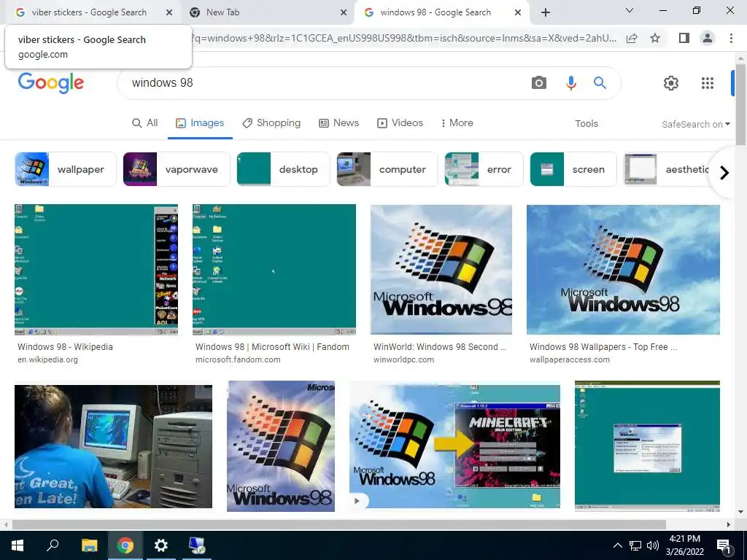
Task: Open notification center icon
Action: (724, 545)
